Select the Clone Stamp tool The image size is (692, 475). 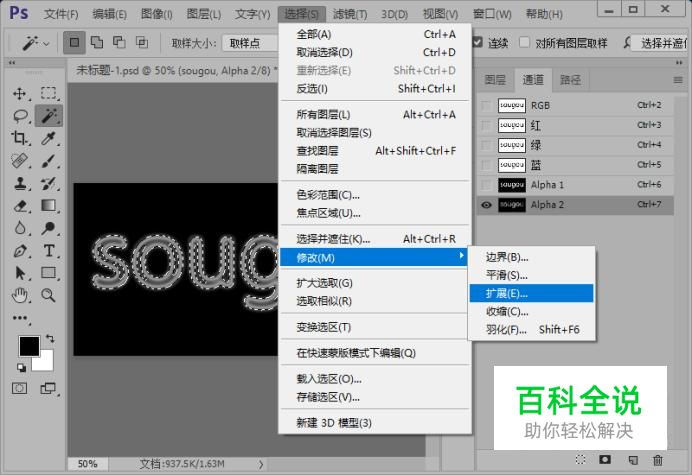click(19, 183)
